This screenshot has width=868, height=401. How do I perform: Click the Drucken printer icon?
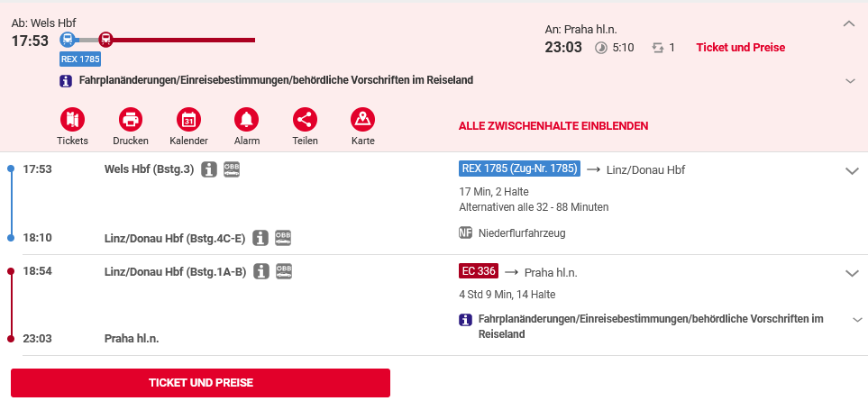coord(131,119)
